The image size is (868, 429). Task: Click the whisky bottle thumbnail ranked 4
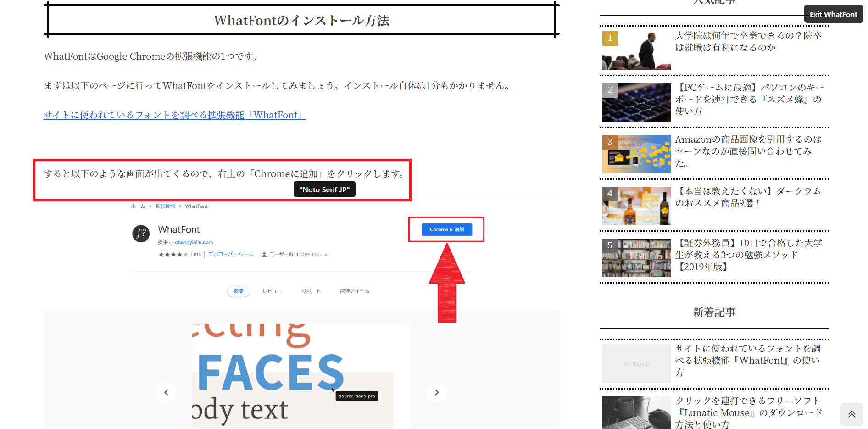636,206
